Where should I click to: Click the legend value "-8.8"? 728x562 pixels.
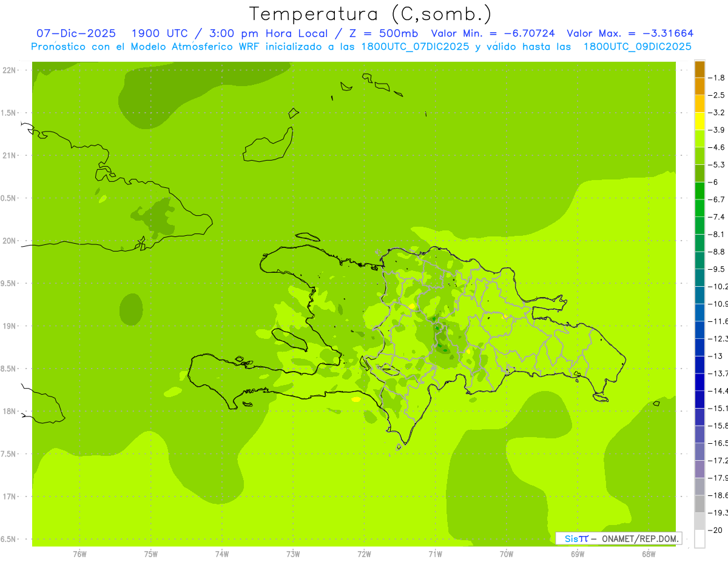pyautogui.click(x=717, y=252)
